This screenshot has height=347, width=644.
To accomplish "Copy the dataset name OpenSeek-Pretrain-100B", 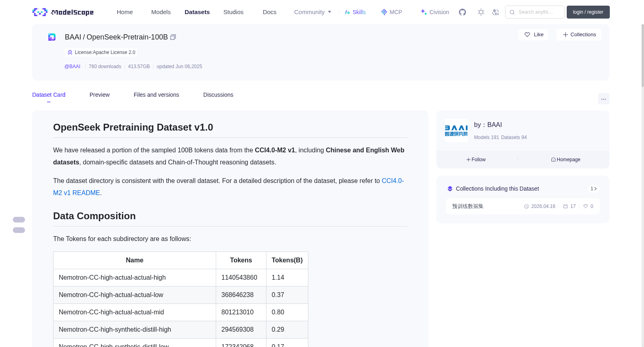I will pos(173,37).
